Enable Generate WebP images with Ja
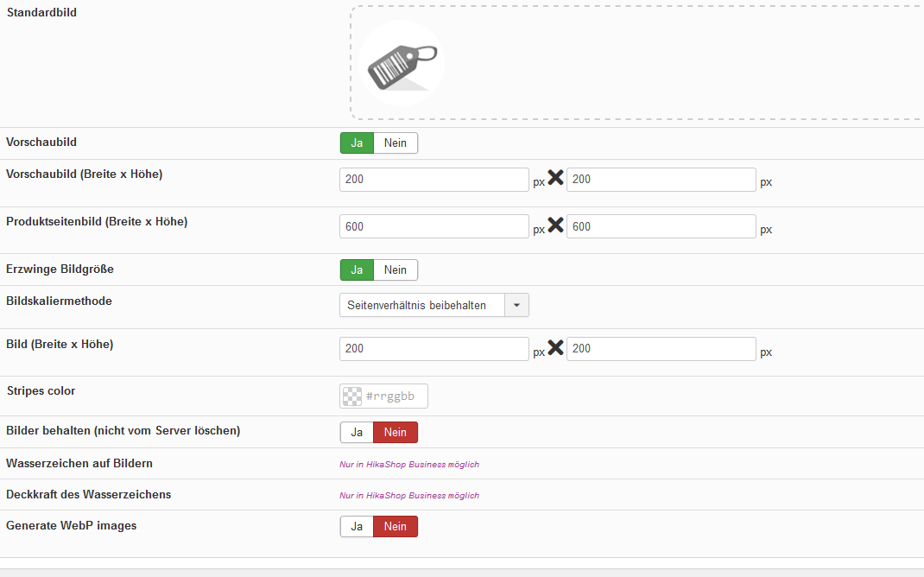 357,527
